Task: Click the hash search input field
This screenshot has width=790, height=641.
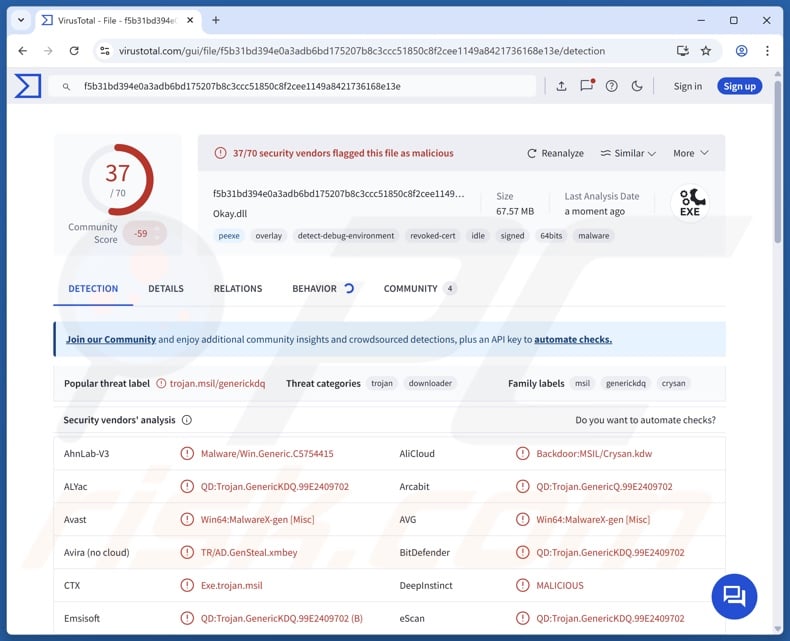Action: (300, 86)
